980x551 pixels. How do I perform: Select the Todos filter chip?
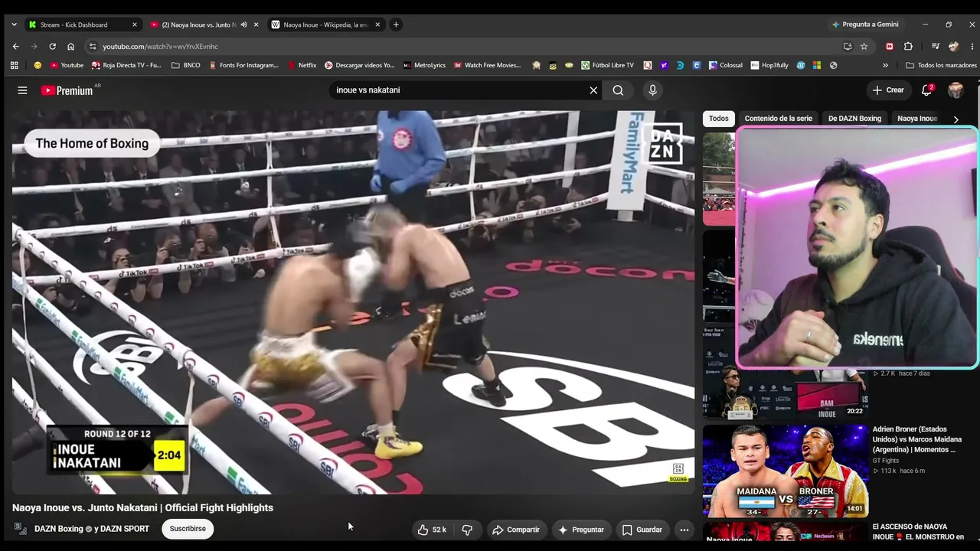tap(719, 119)
